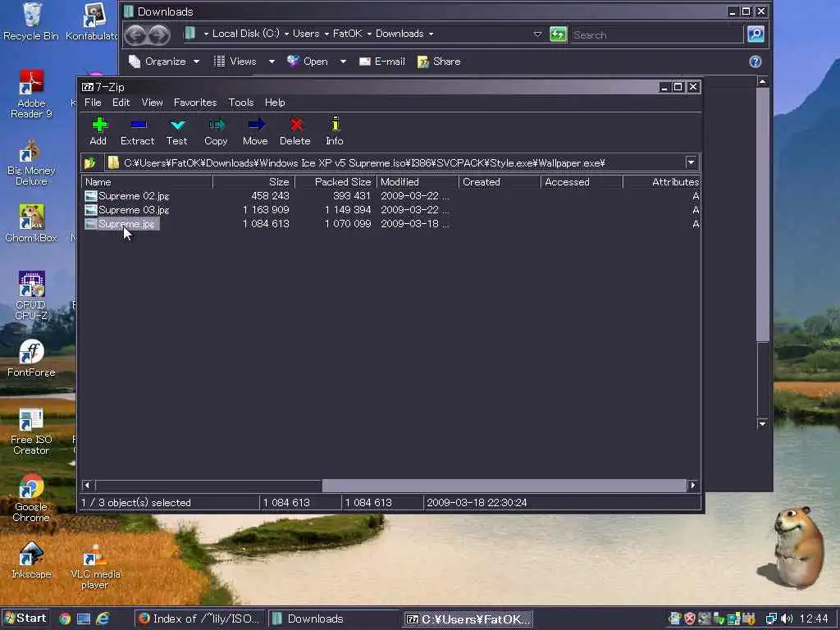Delete the selected file via red X icon
This screenshot has height=630, width=840.
(x=295, y=131)
